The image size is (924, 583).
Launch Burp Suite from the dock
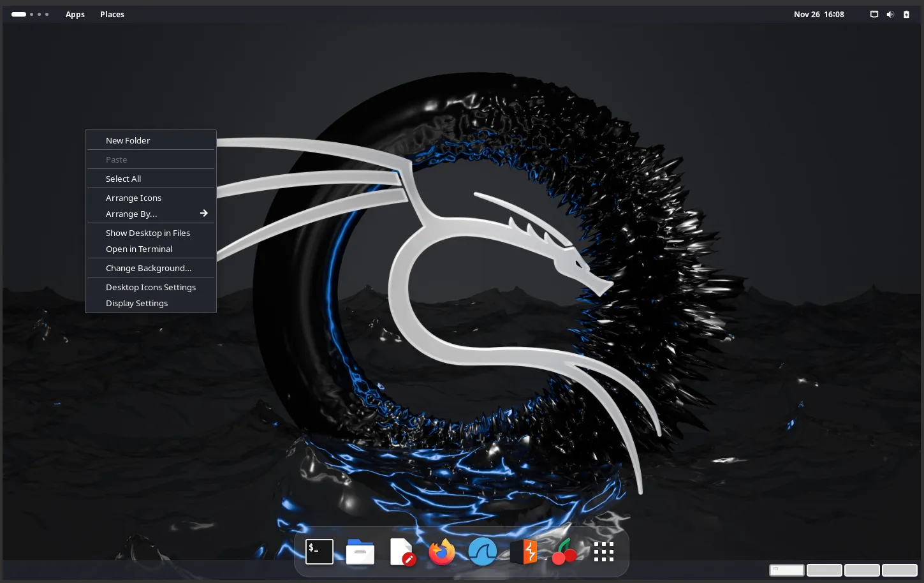[x=524, y=552]
